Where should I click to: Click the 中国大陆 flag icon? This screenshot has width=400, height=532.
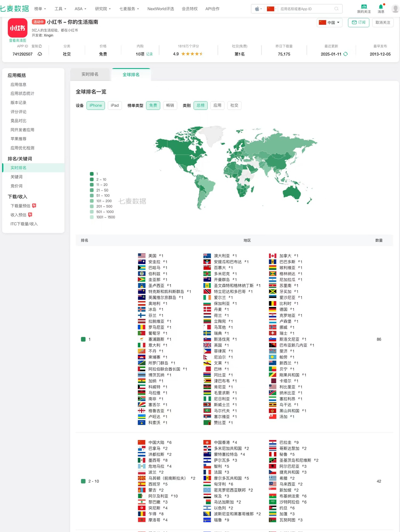tap(142, 442)
